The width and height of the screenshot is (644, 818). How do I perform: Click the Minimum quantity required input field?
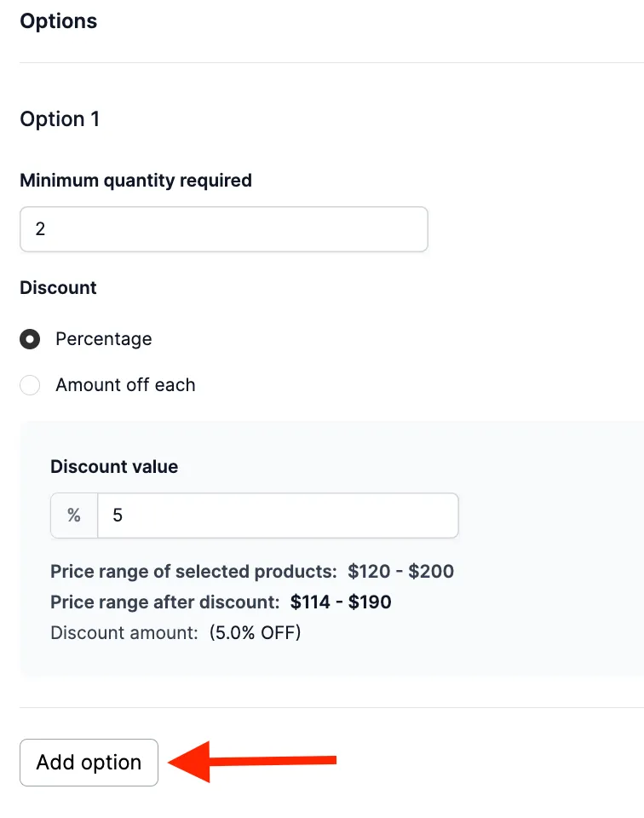tap(224, 229)
